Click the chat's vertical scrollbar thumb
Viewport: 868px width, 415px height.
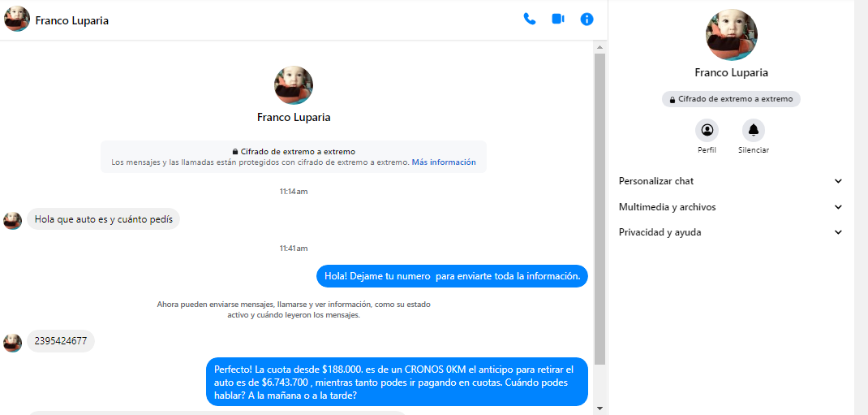599,203
